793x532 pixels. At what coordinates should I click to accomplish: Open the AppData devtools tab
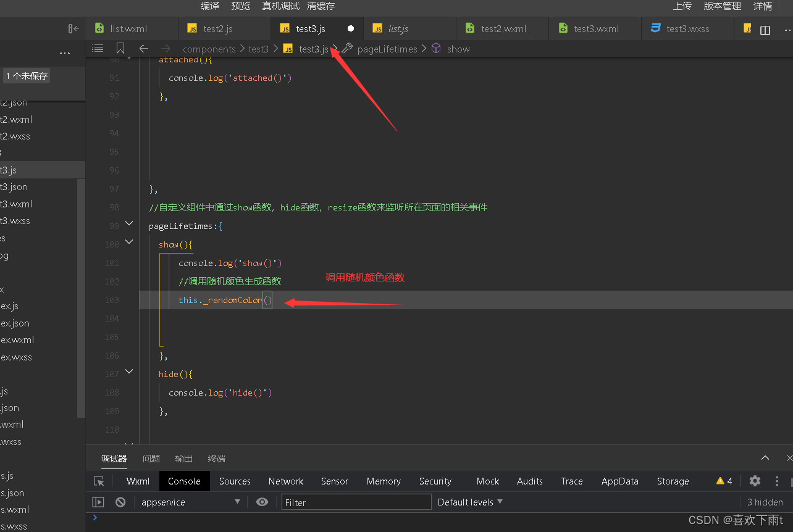click(620, 481)
